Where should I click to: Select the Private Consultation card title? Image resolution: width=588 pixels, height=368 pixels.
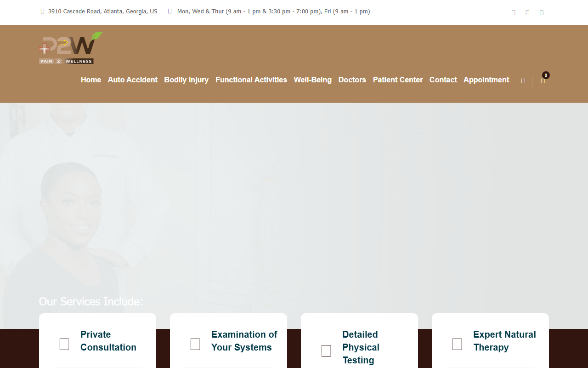tap(108, 341)
